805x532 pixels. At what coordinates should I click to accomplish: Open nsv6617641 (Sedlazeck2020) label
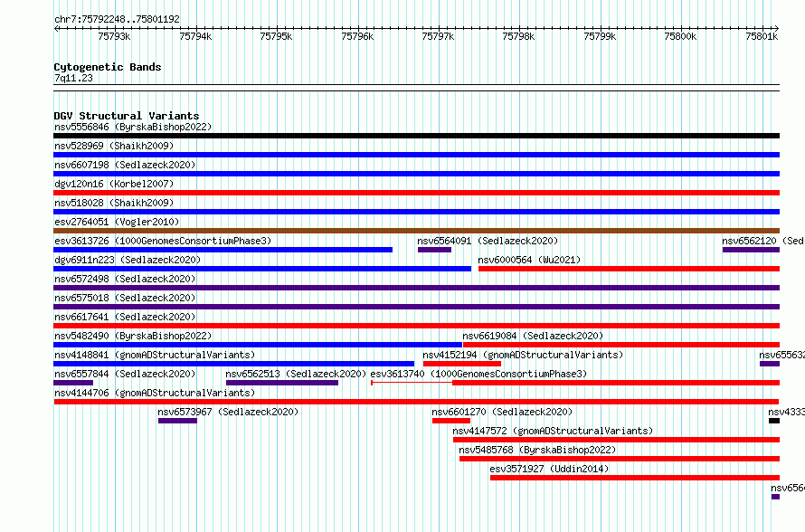point(125,317)
